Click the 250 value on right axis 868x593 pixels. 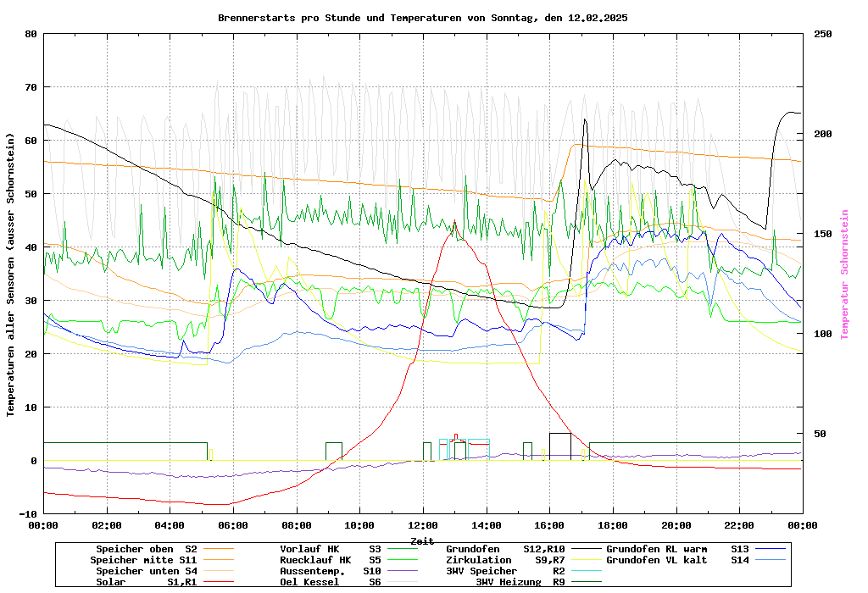(x=823, y=34)
